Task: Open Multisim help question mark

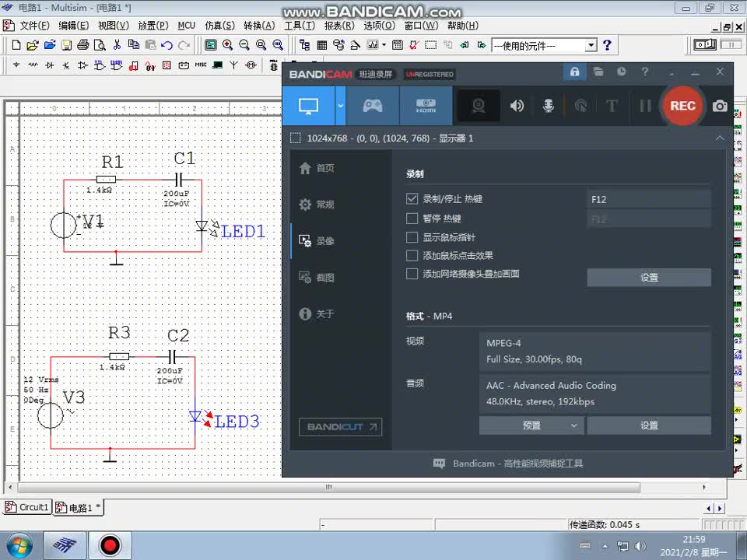Action: click(x=607, y=45)
